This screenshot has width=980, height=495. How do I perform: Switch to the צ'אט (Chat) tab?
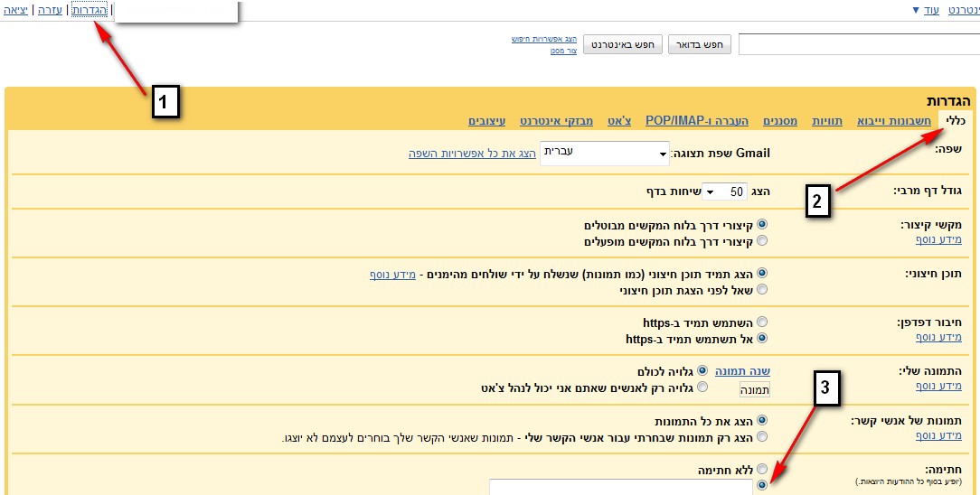point(618,120)
